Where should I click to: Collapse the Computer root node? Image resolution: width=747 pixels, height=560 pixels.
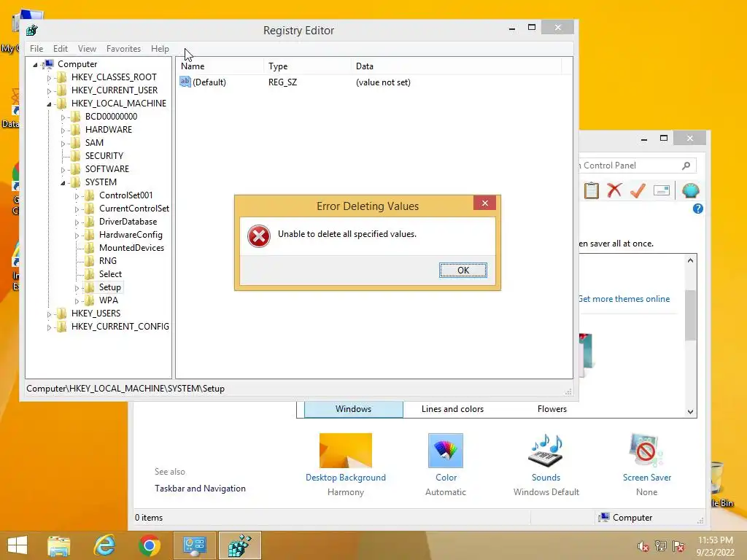point(35,64)
